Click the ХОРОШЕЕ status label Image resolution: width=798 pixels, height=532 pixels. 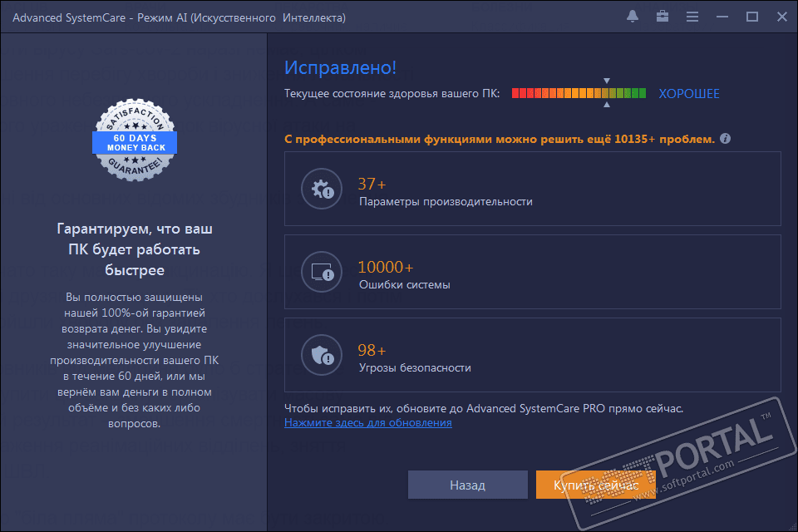tap(689, 94)
